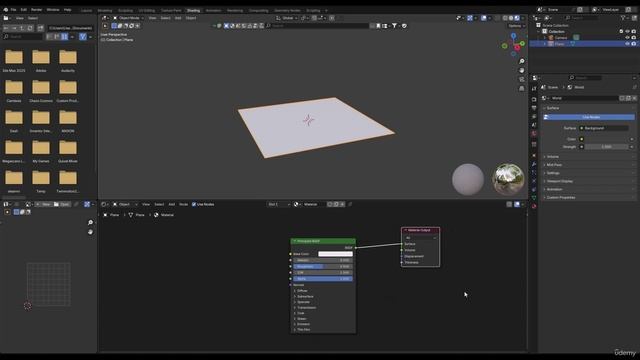
Task: Click the Base Color swatch on Principled BSDF
Action: click(335, 254)
